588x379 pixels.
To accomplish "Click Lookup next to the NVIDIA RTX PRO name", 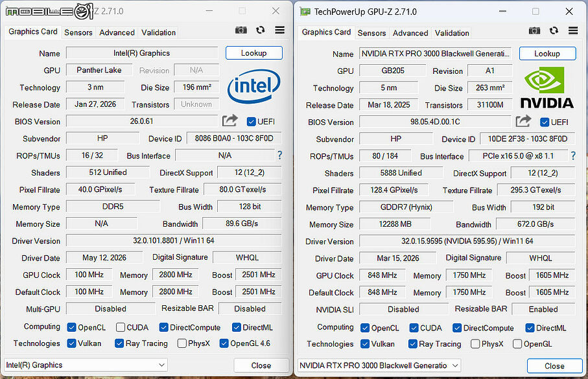I will tap(547, 54).
